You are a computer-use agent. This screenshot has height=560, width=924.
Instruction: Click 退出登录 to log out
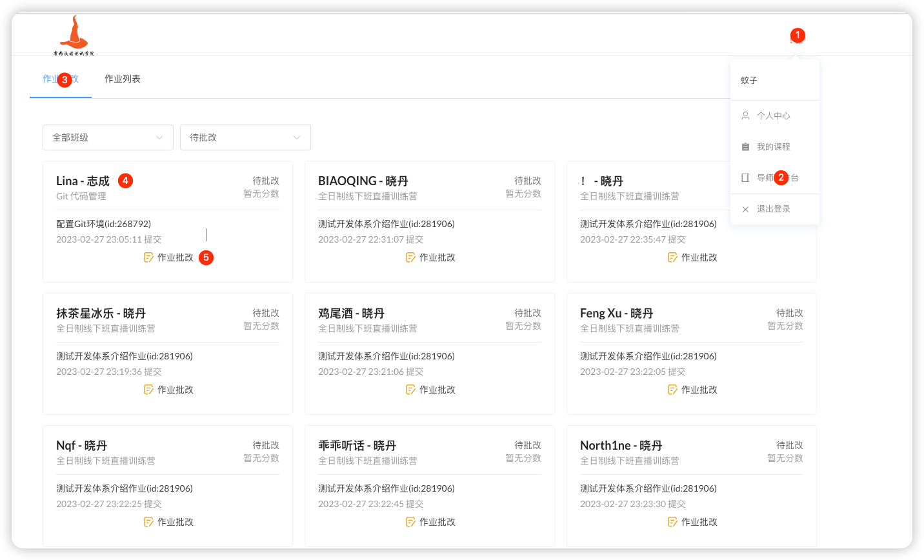(773, 209)
